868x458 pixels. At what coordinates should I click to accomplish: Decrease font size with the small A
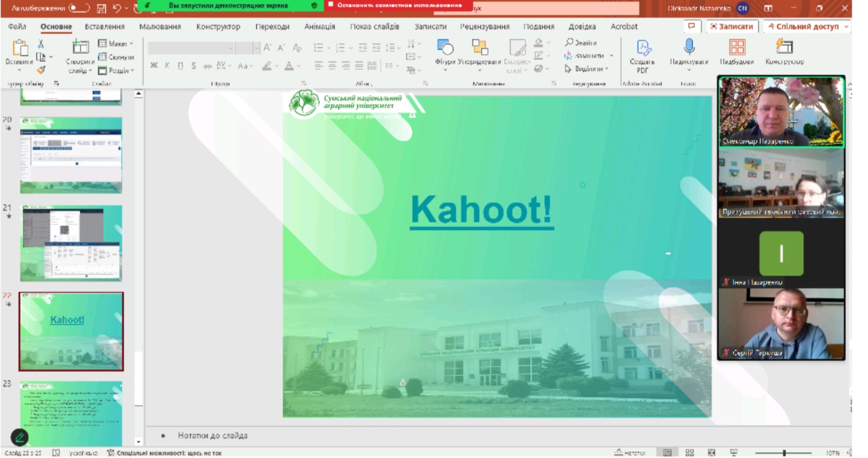click(x=281, y=48)
